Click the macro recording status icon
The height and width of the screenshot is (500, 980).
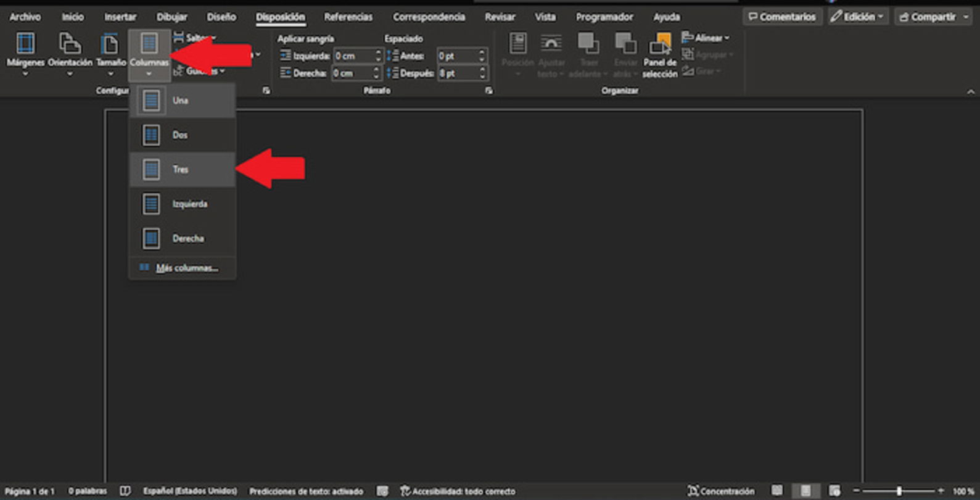pos(382,491)
